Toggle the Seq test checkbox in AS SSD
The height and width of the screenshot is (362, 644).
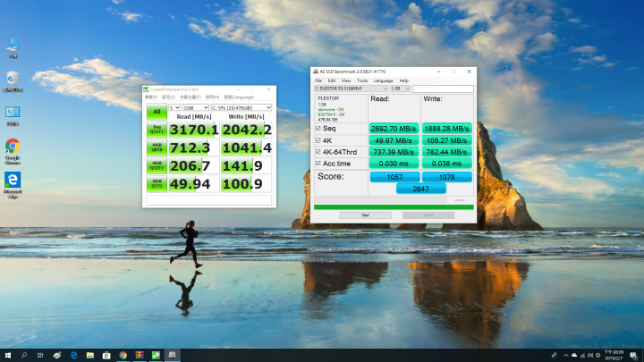coord(319,128)
